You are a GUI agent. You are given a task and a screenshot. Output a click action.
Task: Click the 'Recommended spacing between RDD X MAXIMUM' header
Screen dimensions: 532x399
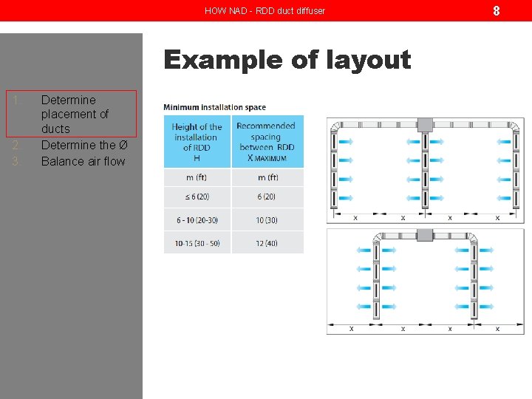267,141
